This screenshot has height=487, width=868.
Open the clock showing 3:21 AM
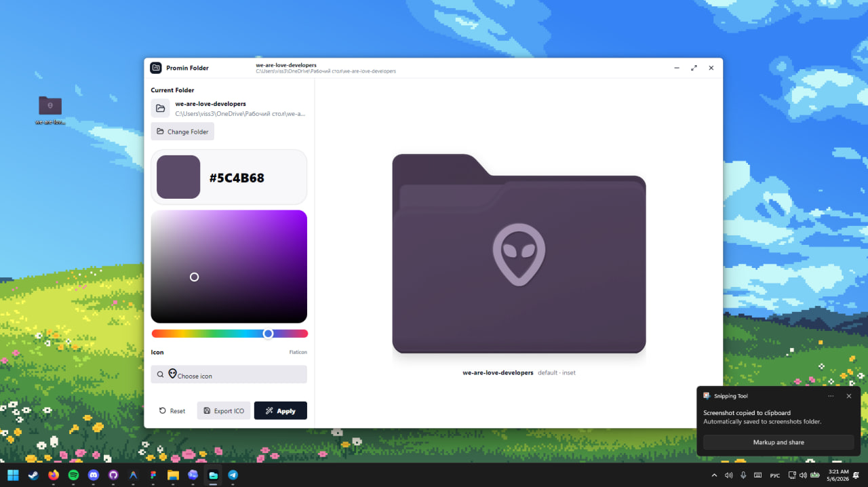[839, 475]
